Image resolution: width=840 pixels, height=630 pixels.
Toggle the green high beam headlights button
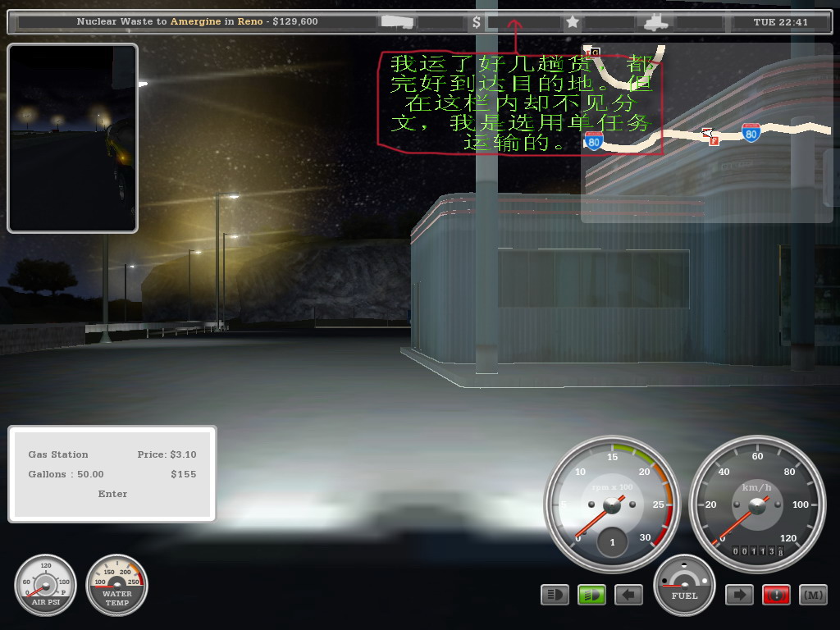click(592, 595)
